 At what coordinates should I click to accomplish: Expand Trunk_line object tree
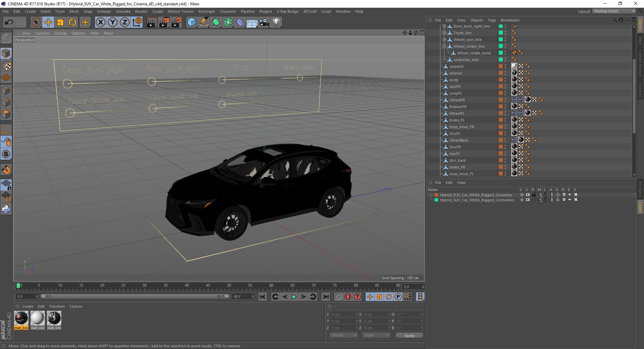(444, 33)
